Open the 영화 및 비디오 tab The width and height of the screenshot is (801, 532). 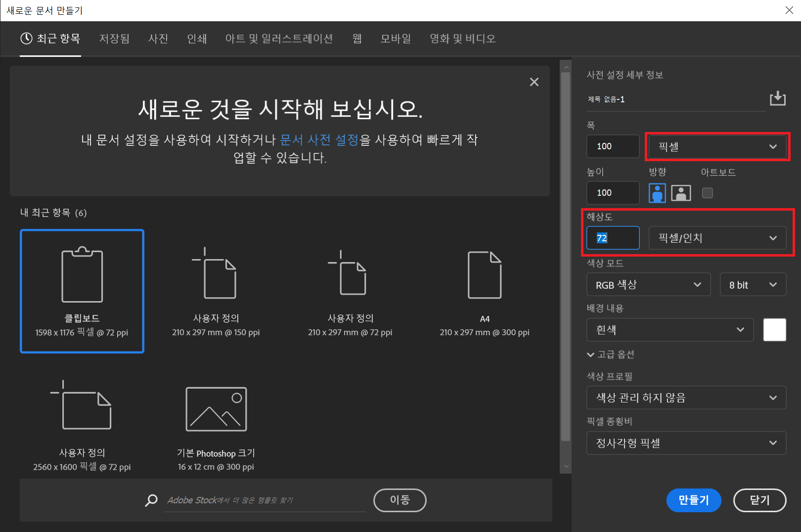462,39
